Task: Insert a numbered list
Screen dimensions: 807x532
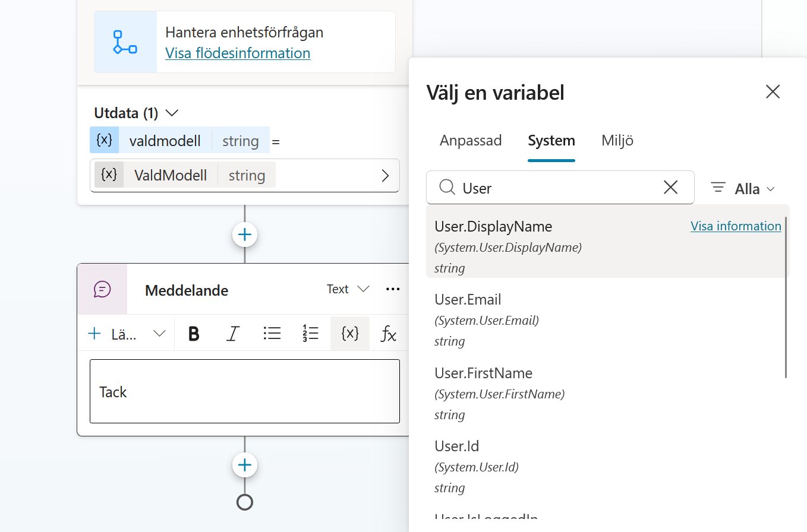Action: pyautogui.click(x=311, y=334)
